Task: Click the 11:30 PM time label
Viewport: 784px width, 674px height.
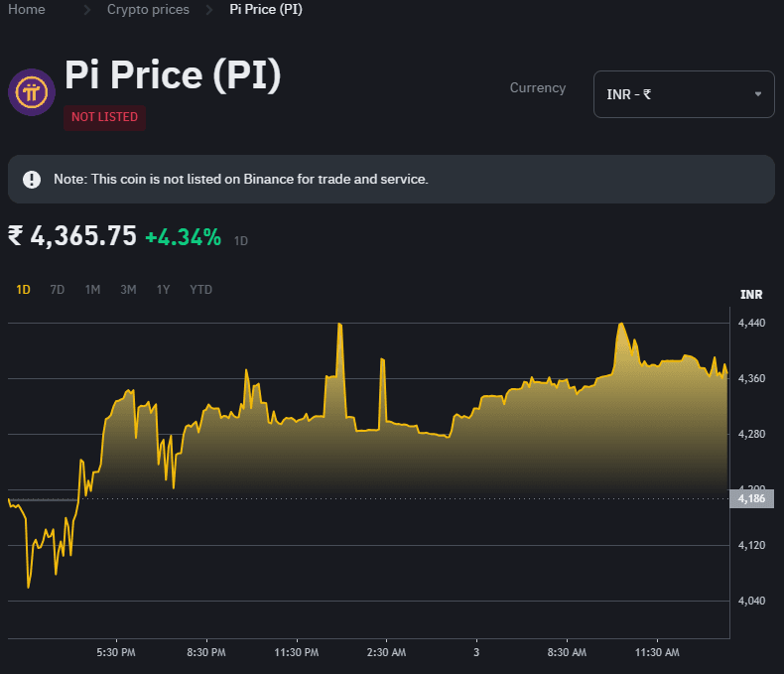Action: click(297, 652)
